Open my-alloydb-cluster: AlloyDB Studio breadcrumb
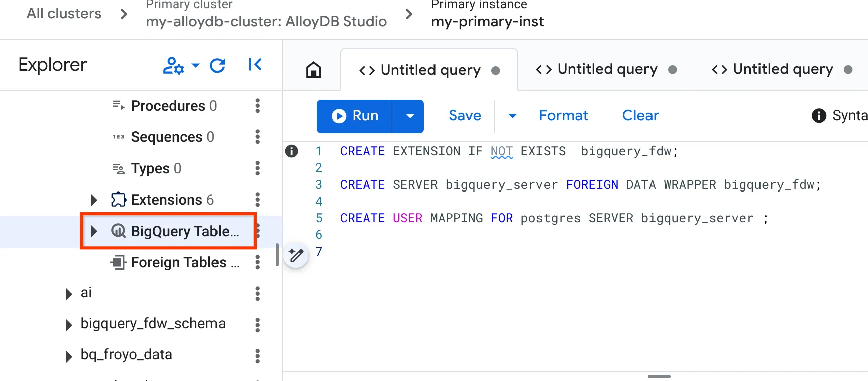The image size is (868, 381). 266,21
